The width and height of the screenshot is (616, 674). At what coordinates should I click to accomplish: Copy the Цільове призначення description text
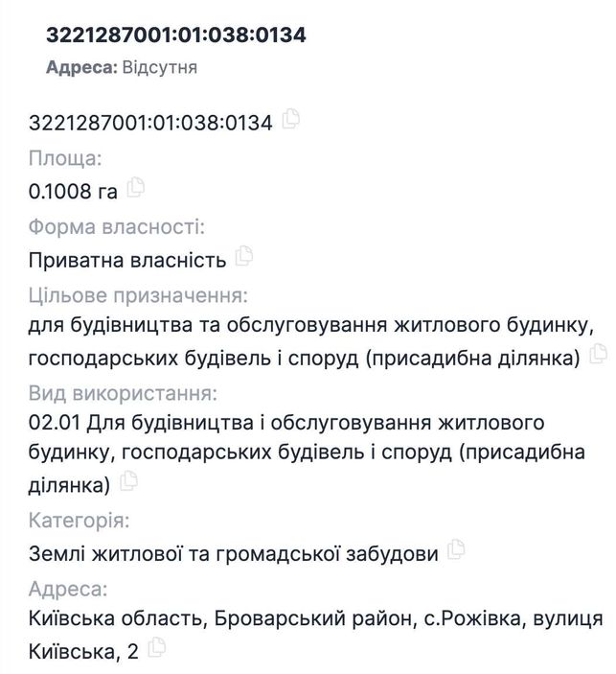pos(598,354)
